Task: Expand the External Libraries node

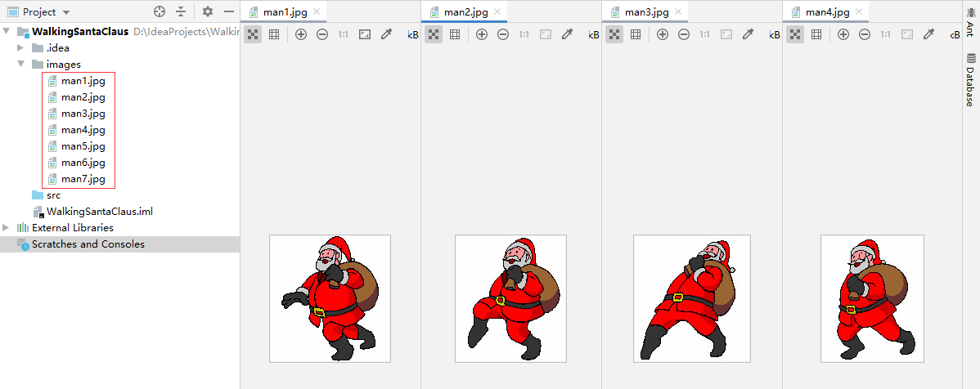Action: (x=7, y=227)
